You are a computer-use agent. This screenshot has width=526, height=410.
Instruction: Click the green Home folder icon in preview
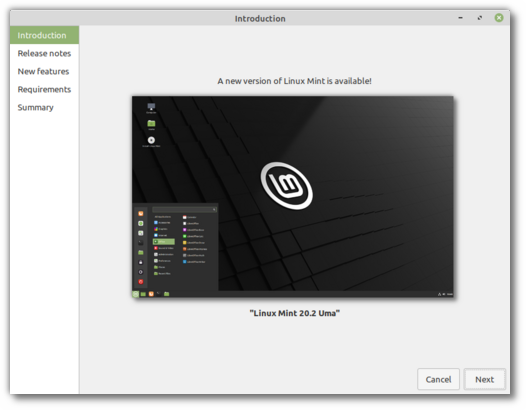(x=151, y=123)
